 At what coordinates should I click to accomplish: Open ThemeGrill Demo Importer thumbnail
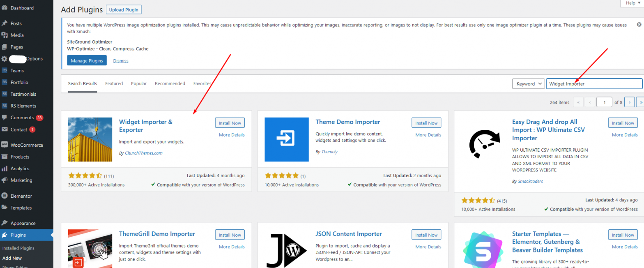tap(90, 249)
